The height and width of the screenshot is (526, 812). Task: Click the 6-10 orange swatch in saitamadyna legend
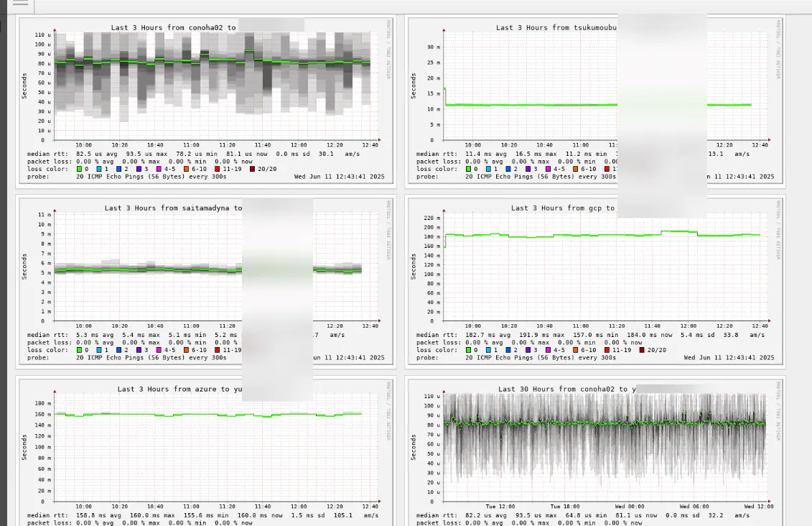(x=187, y=350)
